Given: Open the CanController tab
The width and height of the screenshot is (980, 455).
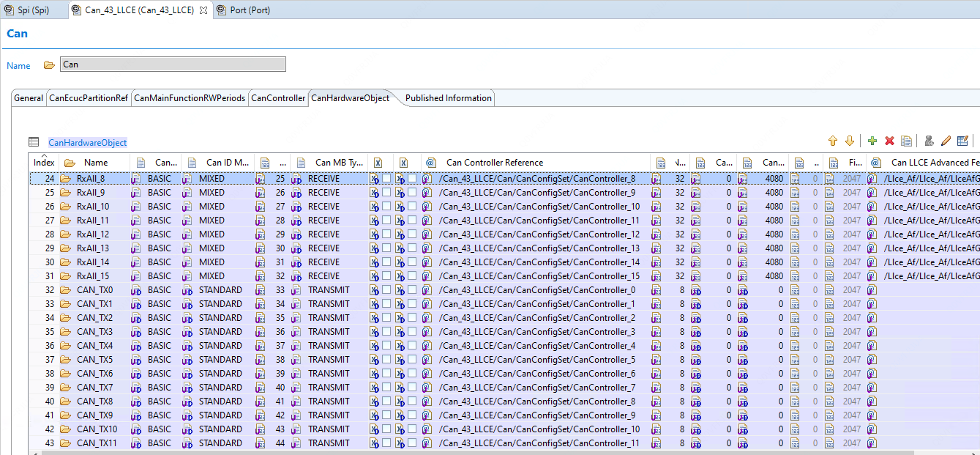Looking at the screenshot, I should [277, 98].
